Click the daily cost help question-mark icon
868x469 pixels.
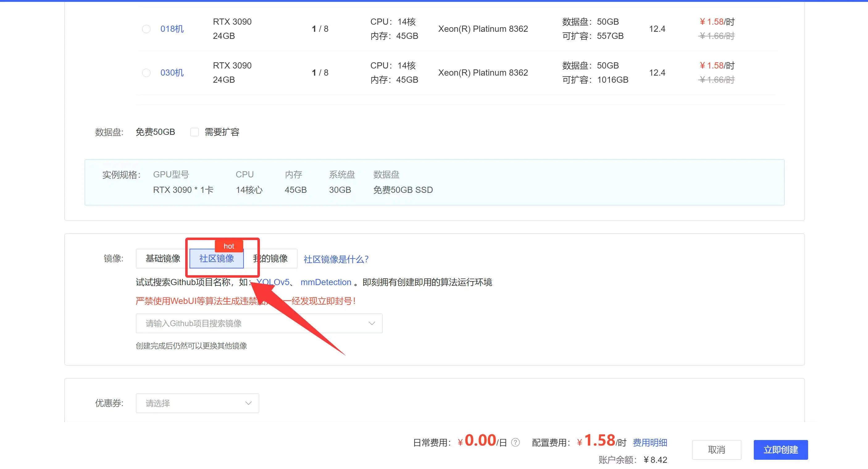515,442
